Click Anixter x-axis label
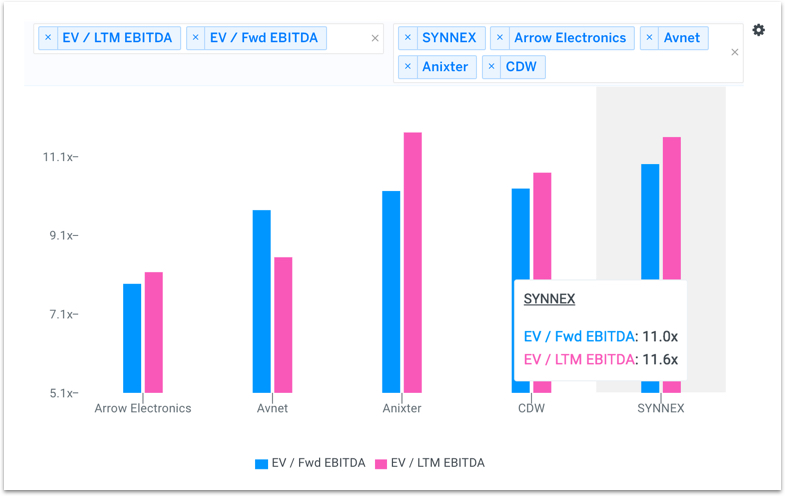This screenshot has height=496, width=785. point(402,408)
